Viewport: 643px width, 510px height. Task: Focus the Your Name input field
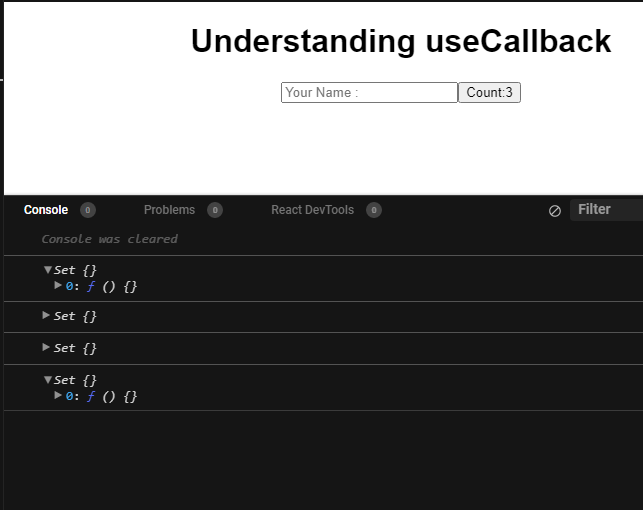(x=369, y=93)
